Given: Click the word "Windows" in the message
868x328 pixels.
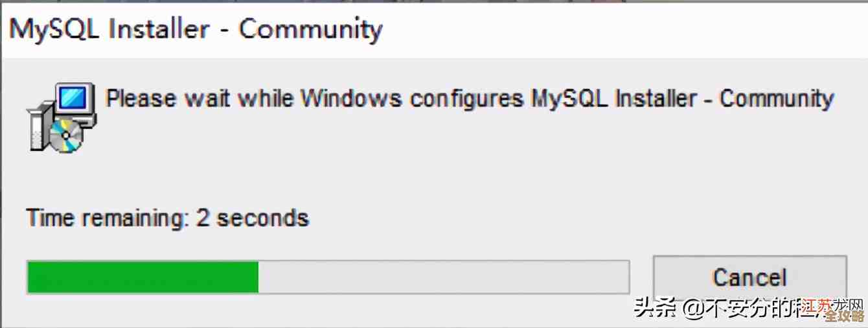Looking at the screenshot, I should [350, 99].
